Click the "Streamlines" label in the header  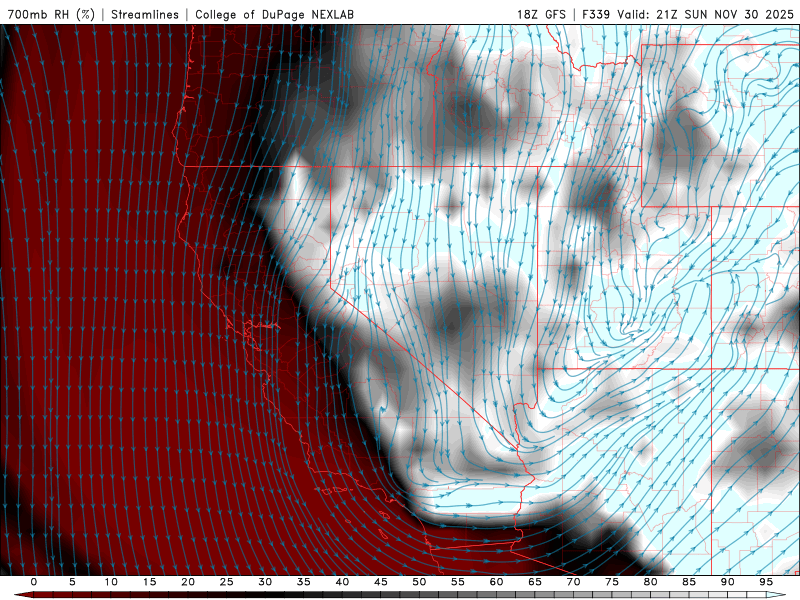coord(145,14)
